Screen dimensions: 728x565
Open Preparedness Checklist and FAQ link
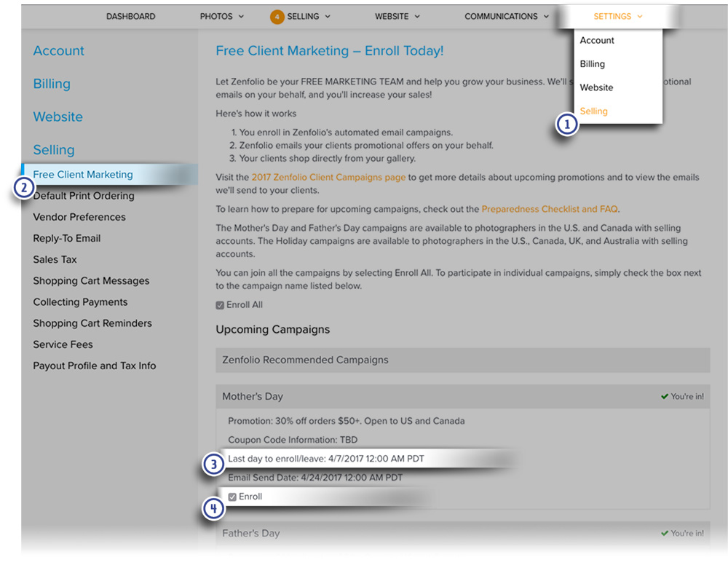[549, 210]
